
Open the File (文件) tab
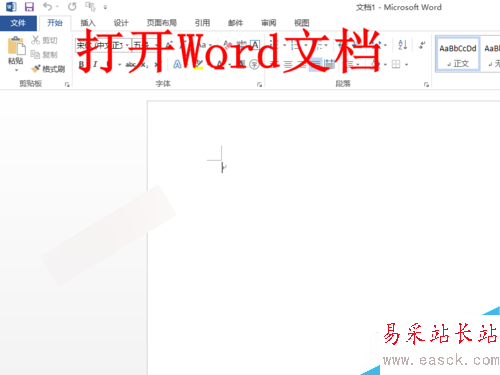click(18, 23)
